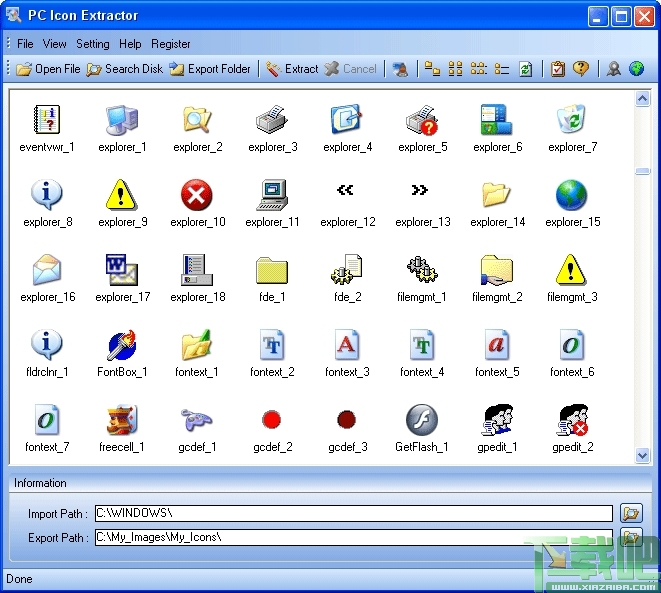Image resolution: width=661 pixels, height=593 pixels.
Task: Switch to large icons view
Action: (432, 68)
